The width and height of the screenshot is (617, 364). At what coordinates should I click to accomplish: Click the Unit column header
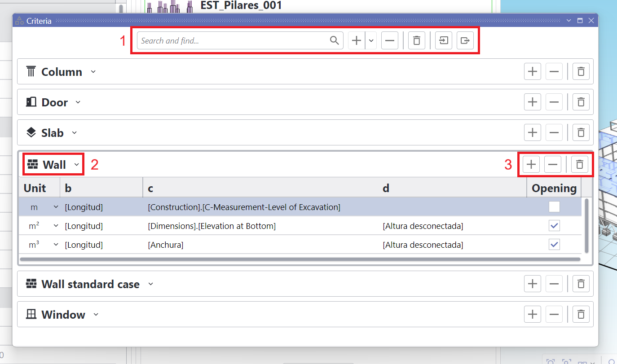pyautogui.click(x=40, y=188)
